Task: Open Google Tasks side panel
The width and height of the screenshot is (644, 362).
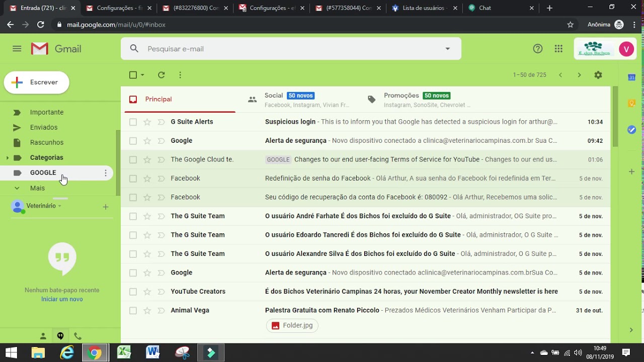Action: (632, 130)
